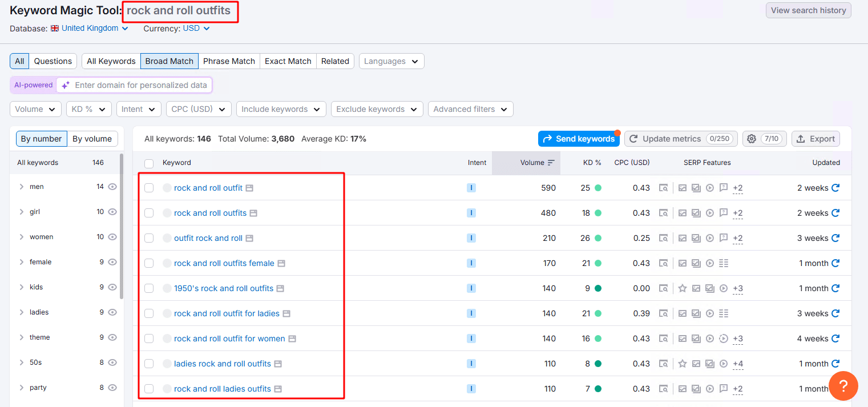Open the Volume filter dropdown
Image resolution: width=868 pixels, height=407 pixels.
[x=35, y=109]
